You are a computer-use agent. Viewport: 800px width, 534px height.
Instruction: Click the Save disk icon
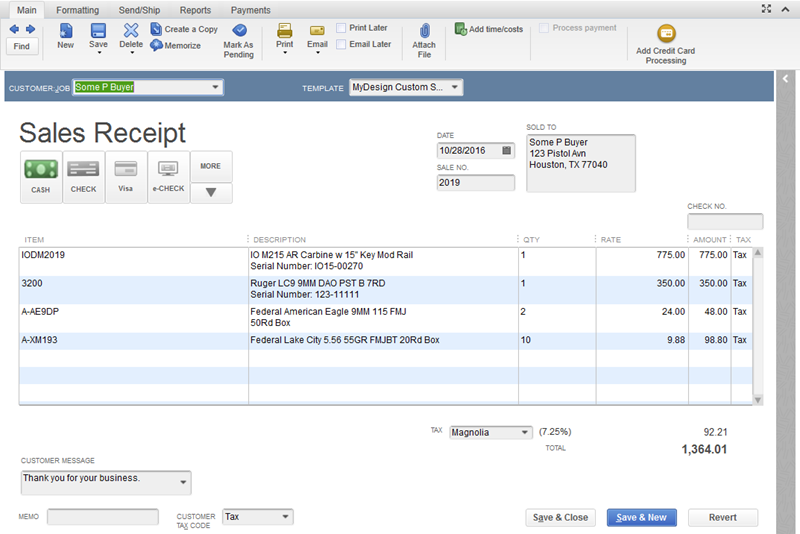[x=98, y=31]
